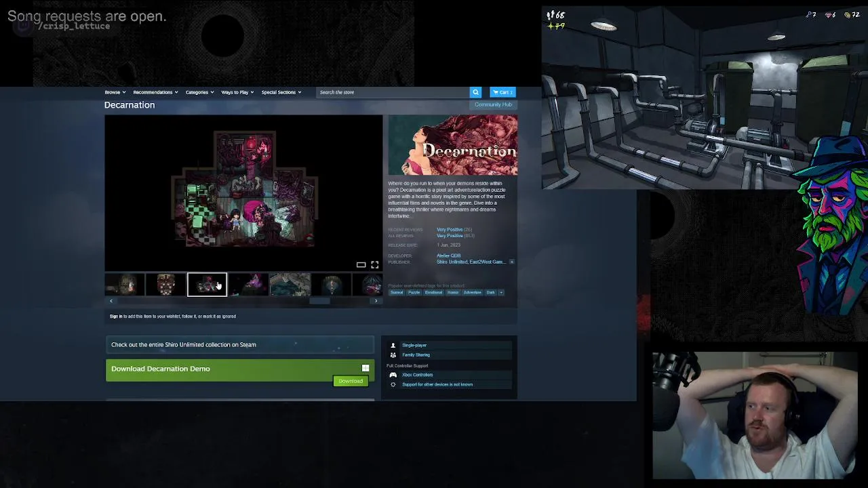The height and width of the screenshot is (488, 868).
Task: Click the all reviews Very Positive link
Action: coord(450,236)
